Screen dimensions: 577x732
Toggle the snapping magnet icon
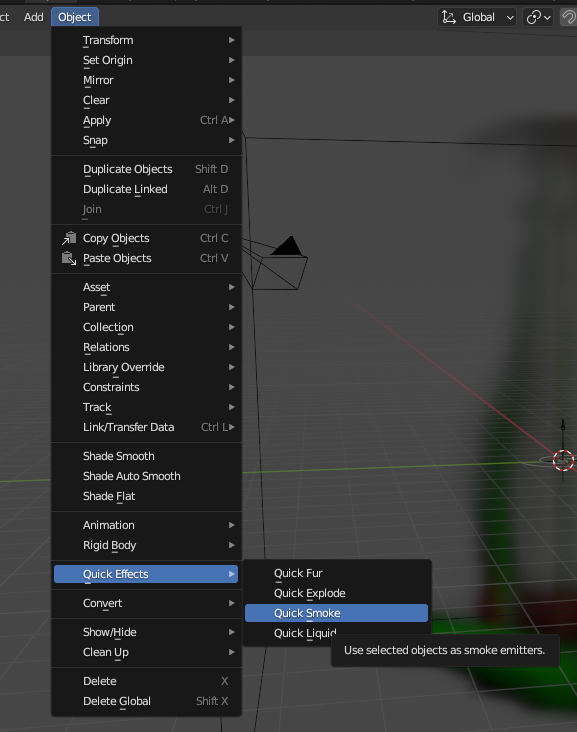pos(568,17)
